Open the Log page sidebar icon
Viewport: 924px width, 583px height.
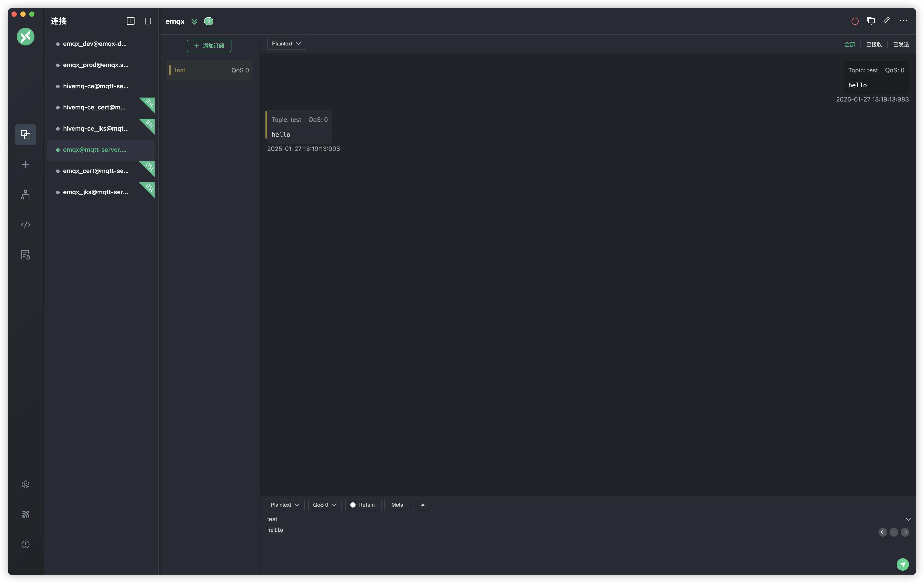point(25,254)
